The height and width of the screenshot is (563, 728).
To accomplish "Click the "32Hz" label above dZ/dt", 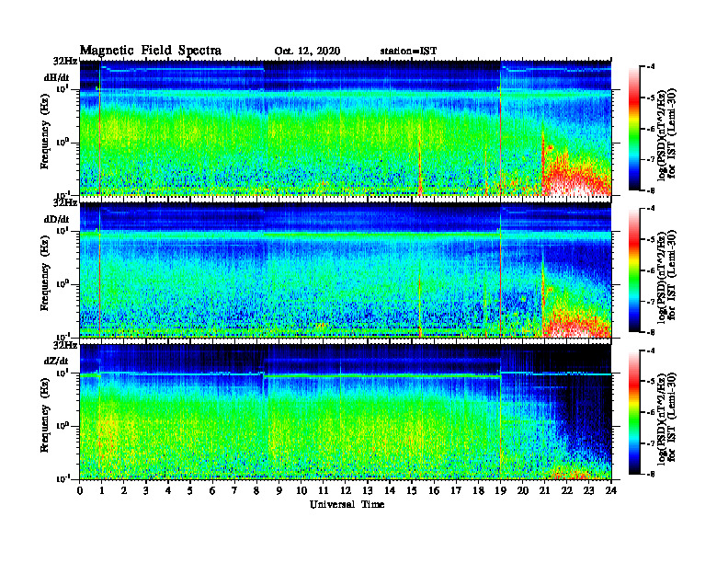I will pos(65,345).
